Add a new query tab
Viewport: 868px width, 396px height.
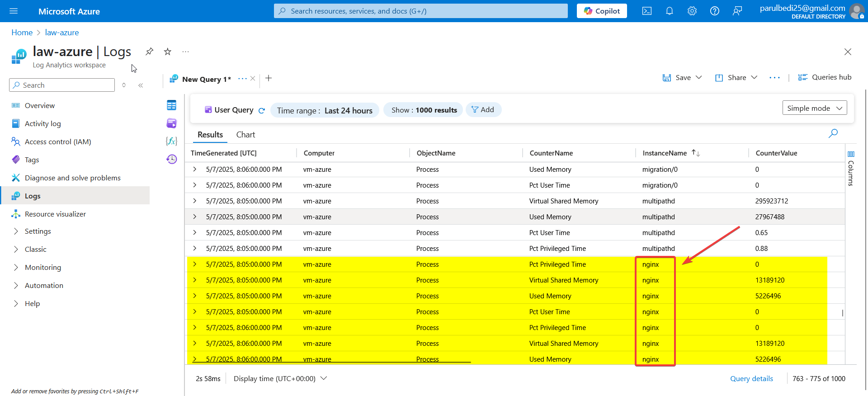[x=269, y=78]
